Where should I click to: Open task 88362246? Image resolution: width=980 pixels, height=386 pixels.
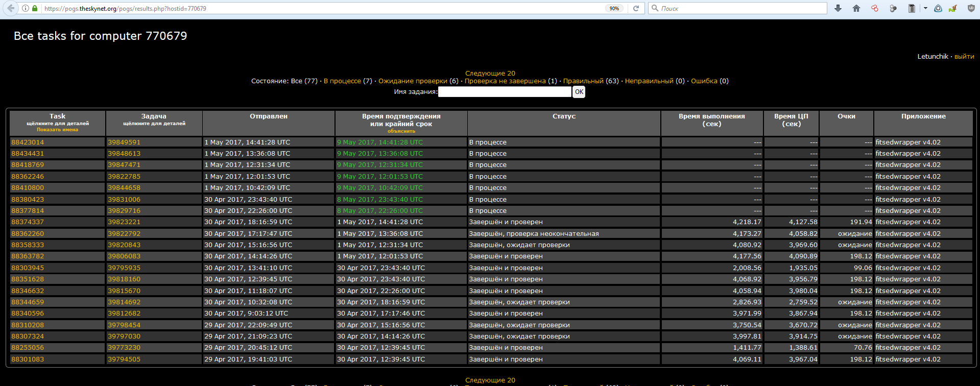[x=28, y=176]
